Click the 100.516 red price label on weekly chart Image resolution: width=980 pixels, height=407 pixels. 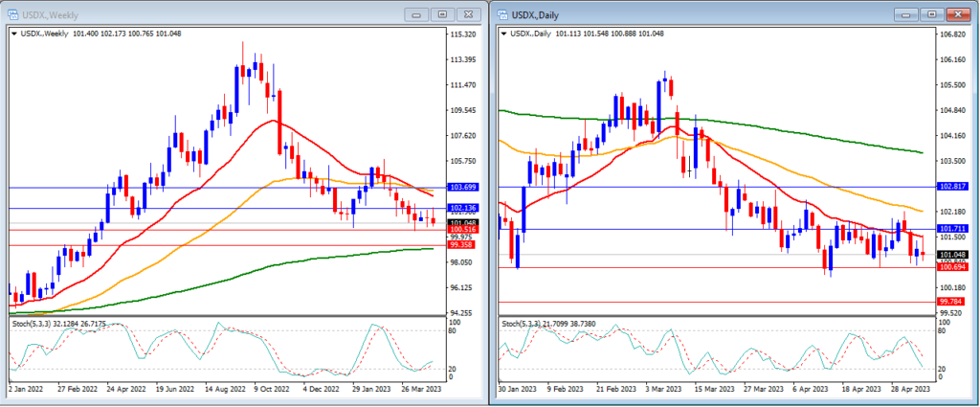tap(463, 231)
